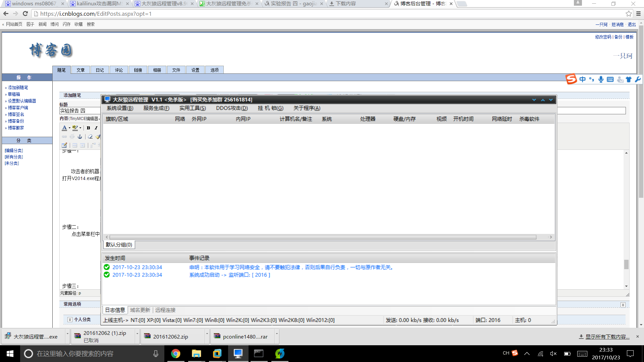Open highlight color dropdown arrow

pyautogui.click(x=80, y=128)
